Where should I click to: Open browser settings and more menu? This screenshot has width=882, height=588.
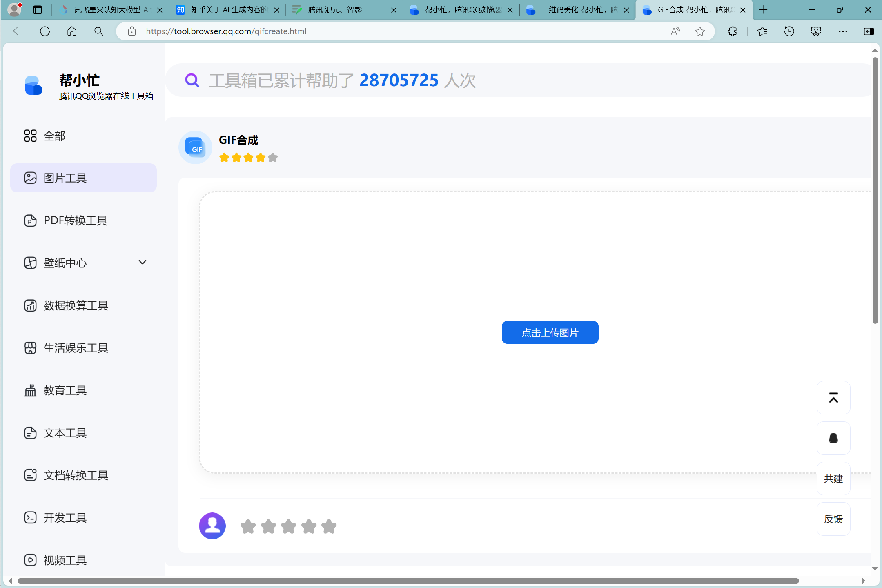pos(843,31)
